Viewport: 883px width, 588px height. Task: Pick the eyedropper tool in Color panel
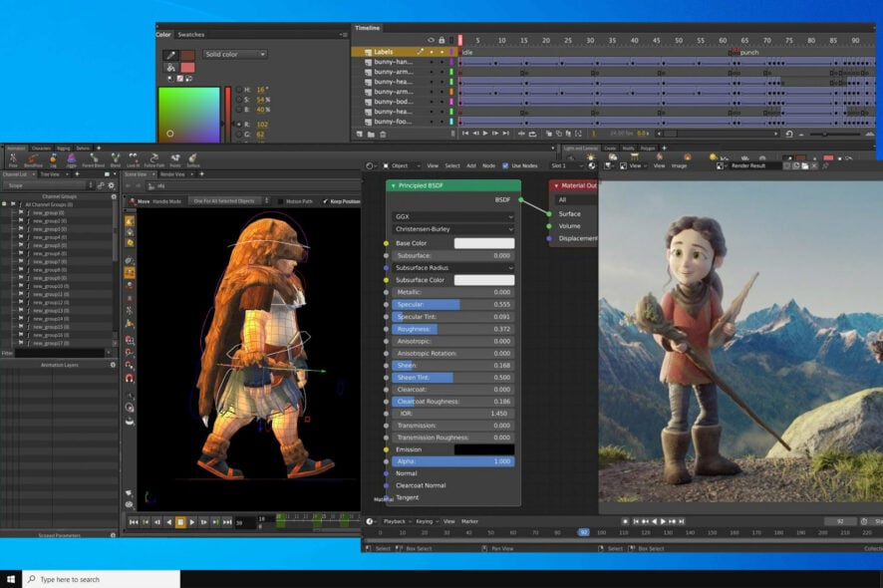pos(171,55)
